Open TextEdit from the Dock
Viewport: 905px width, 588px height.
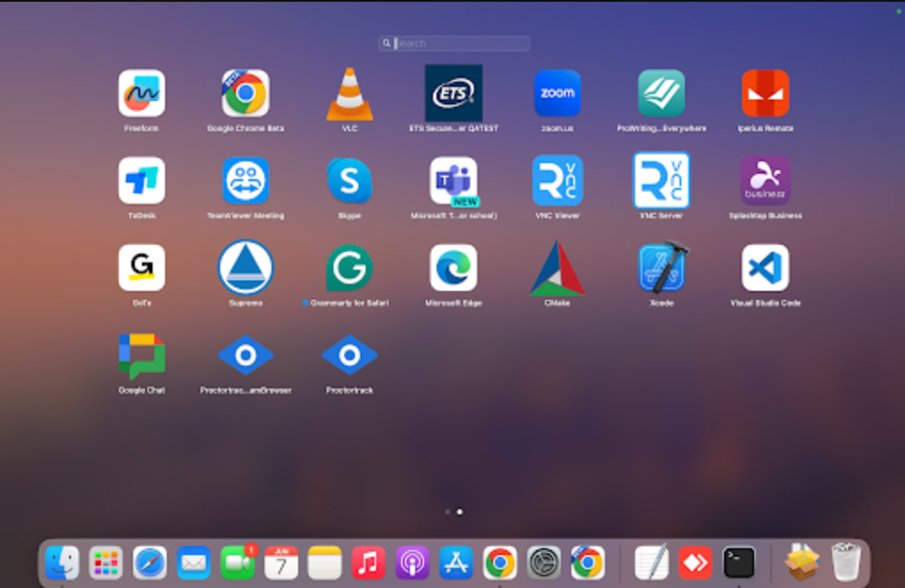point(651,562)
